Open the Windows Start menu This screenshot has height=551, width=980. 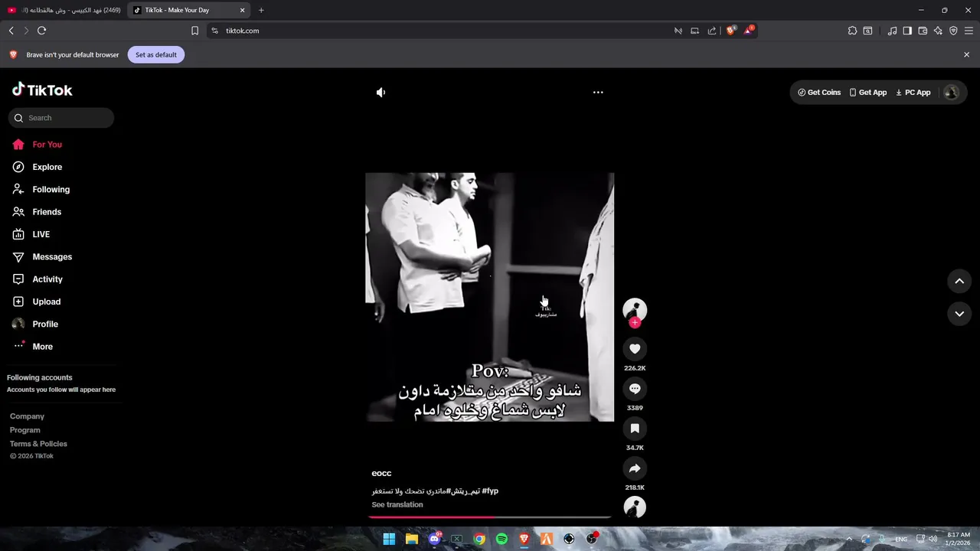click(x=389, y=539)
